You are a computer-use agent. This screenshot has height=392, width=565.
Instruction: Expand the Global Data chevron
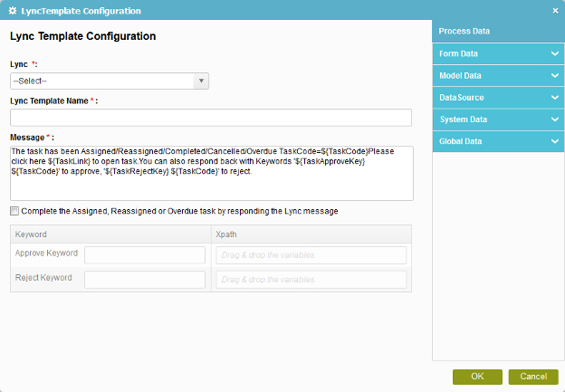554,141
